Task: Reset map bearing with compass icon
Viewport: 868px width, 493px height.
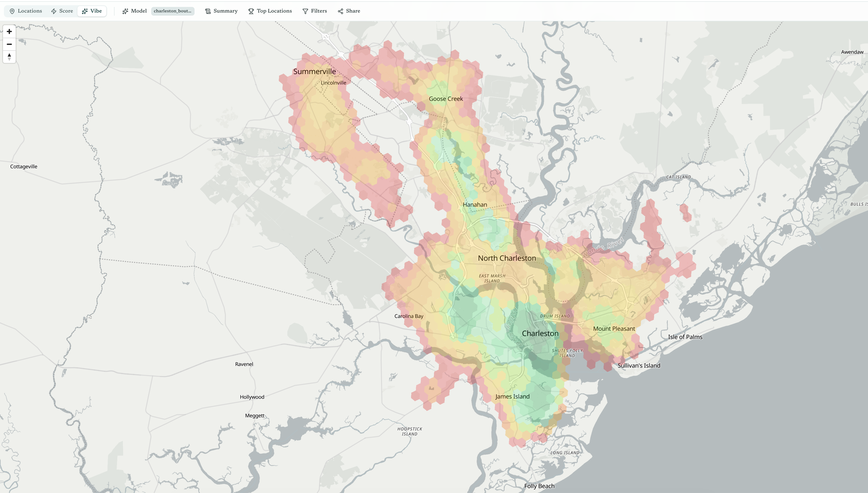Action: point(9,57)
